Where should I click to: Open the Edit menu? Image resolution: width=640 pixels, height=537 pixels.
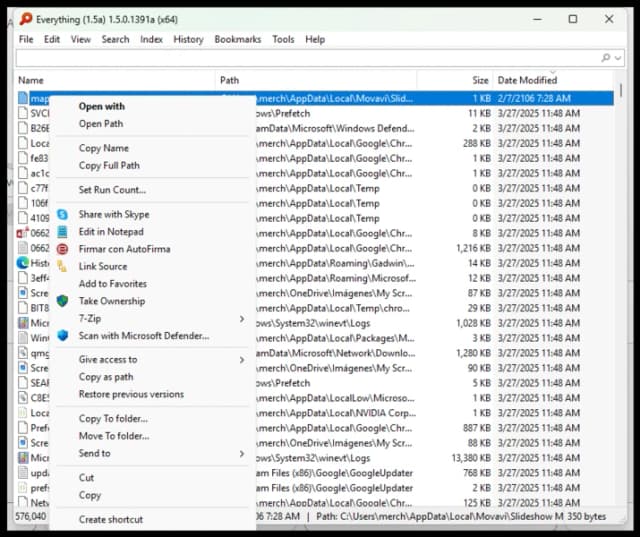click(x=52, y=39)
